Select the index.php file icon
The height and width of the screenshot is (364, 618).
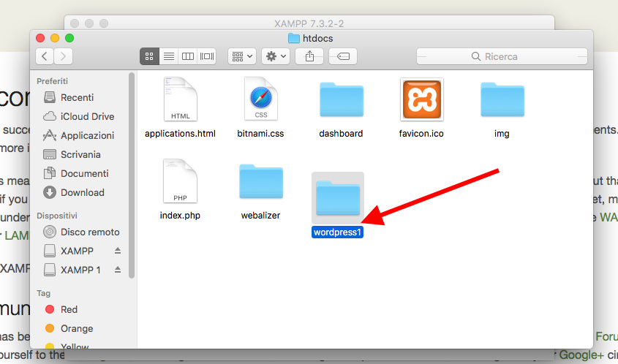[180, 181]
